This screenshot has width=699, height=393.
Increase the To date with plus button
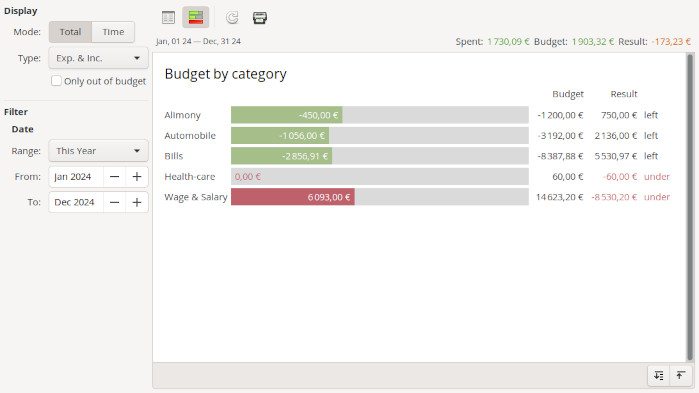(x=137, y=202)
